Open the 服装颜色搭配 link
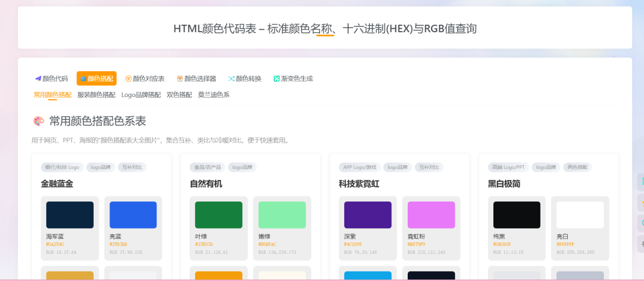Viewport: 644px width, 281px height. 96,94
